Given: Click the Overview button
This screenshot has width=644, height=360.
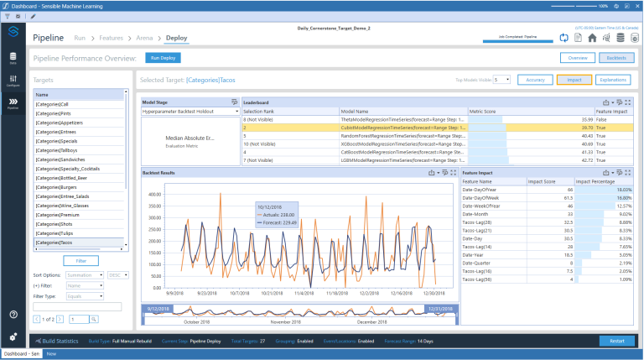Looking at the screenshot, I should point(578,58).
